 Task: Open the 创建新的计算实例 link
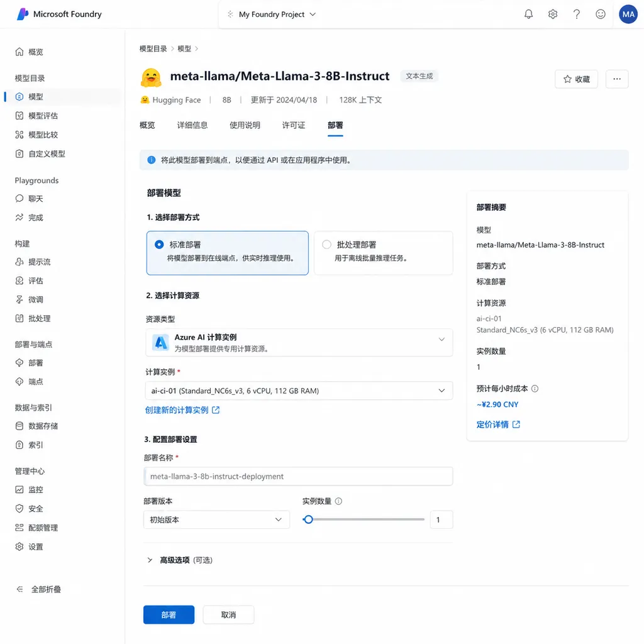click(182, 410)
